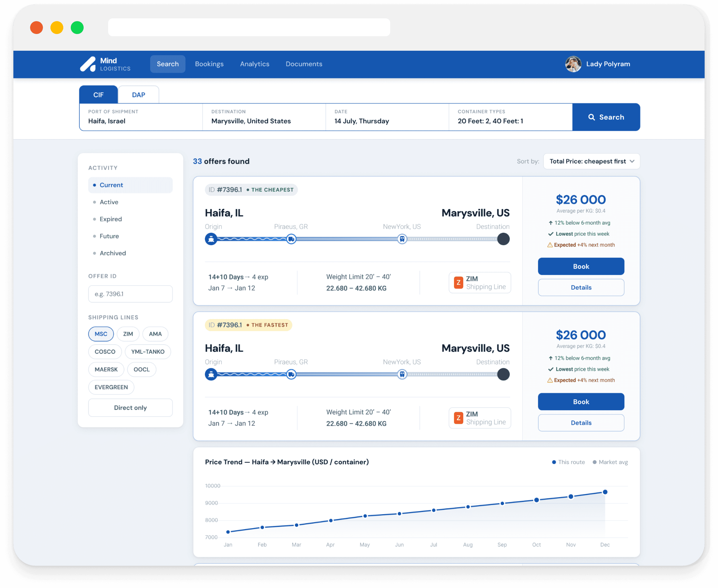Click Book on the cheapest offer
This screenshot has height=588, width=718.
tap(581, 267)
